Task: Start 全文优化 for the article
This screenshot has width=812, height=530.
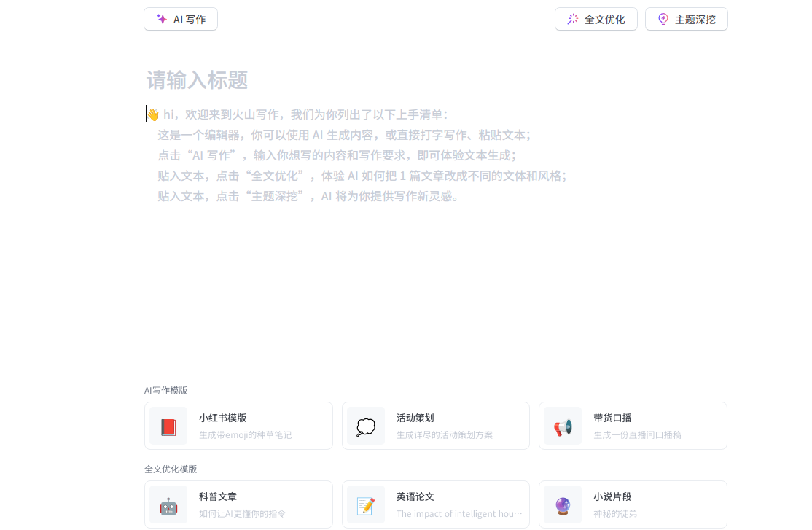Action: 596,19
